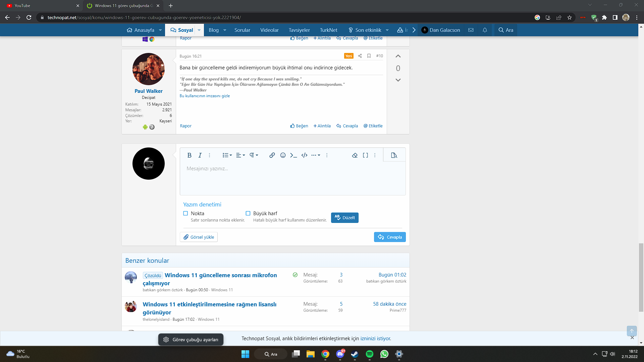Clear formatting with the eraser icon
The width and height of the screenshot is (644, 362).
tap(355, 155)
